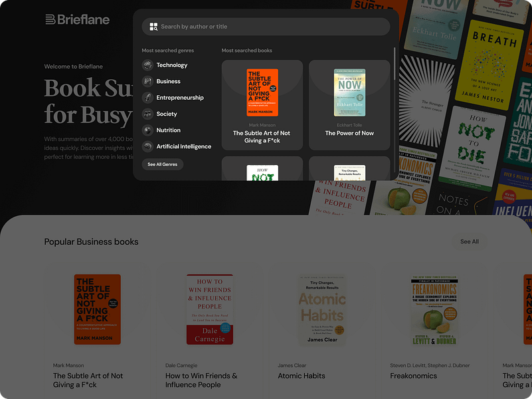The image size is (532, 399).
Task: Open Subtle Art cover in most searched books
Action: pos(262,92)
